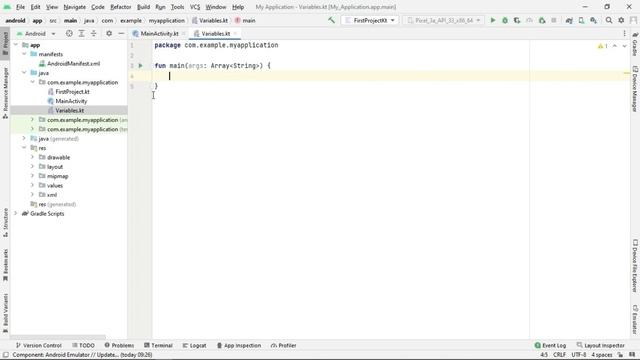Open Search Everywhere magnifier icon
The image size is (640, 360).
[x=609, y=20]
